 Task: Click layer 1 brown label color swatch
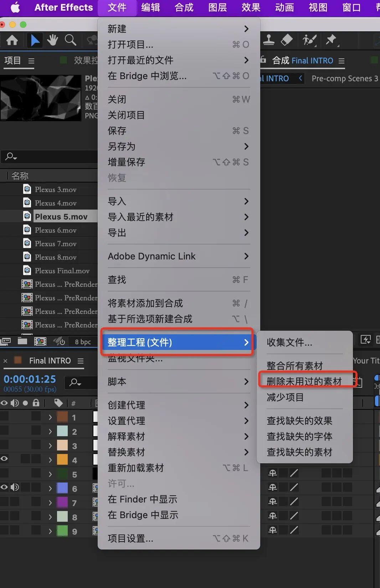[62, 417]
